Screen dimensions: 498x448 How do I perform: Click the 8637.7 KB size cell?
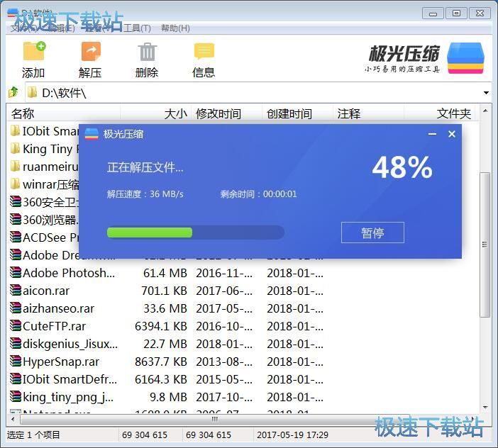[161, 362]
